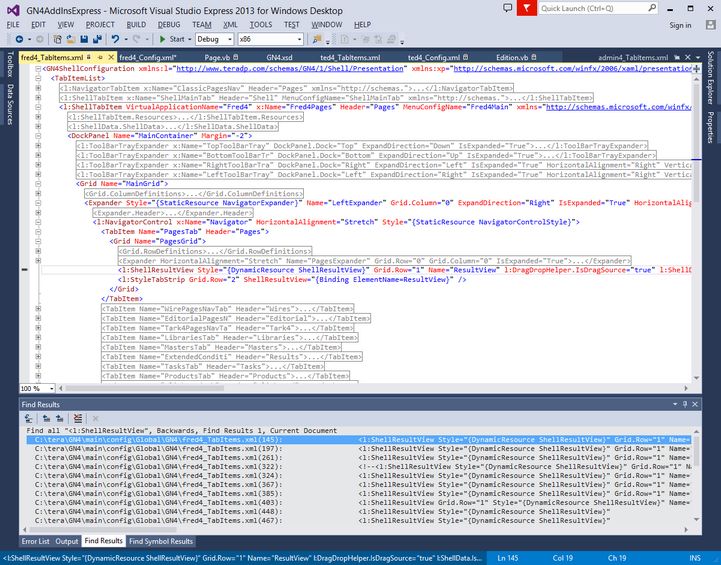Open the Solution Explorer side panel
Screen dimensions: 721x565
(710, 77)
